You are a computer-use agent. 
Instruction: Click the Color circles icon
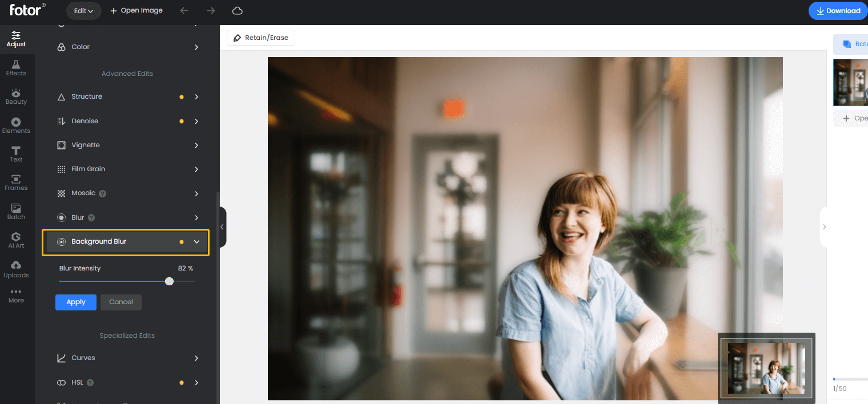pos(61,47)
